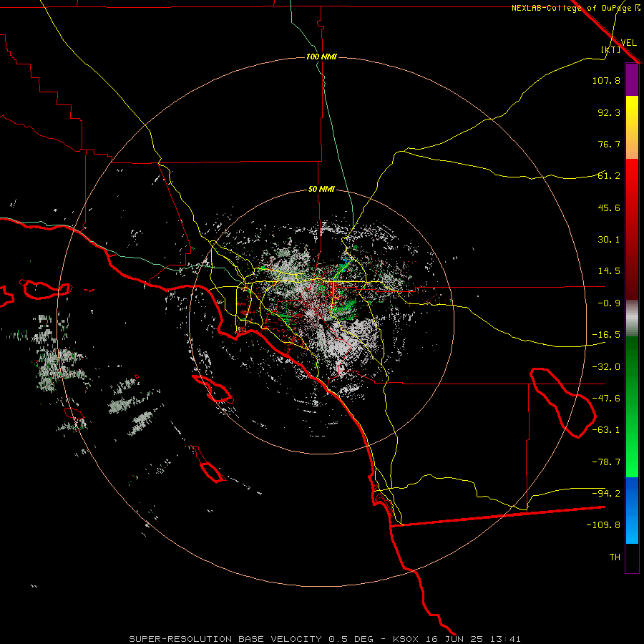
Task: Click the 61.2 value on the velocity scale
Action: tap(609, 176)
